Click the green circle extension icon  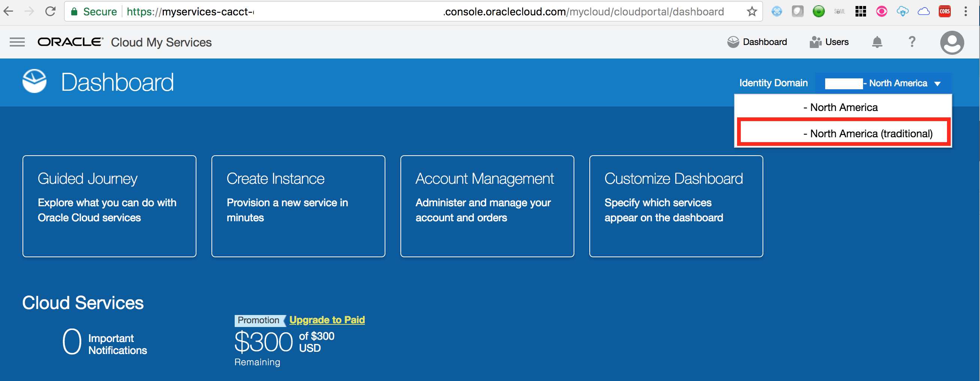pyautogui.click(x=818, y=11)
